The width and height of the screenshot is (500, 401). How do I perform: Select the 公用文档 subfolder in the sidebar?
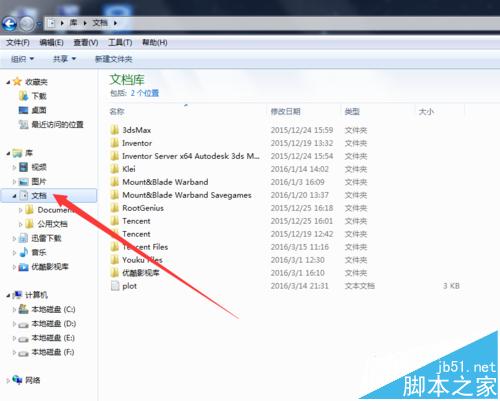(x=52, y=224)
